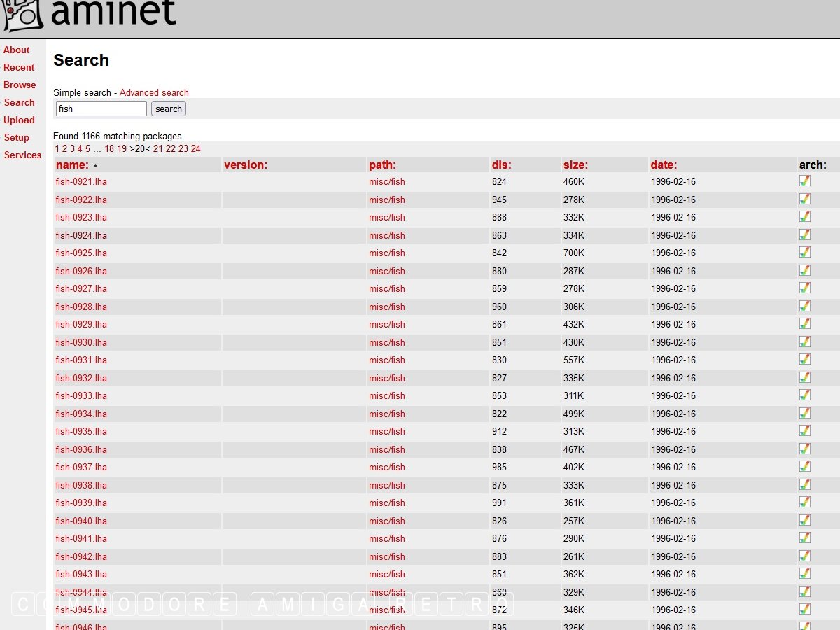The height and width of the screenshot is (630, 840).
Task: Sort results by dls column header
Action: click(x=501, y=165)
